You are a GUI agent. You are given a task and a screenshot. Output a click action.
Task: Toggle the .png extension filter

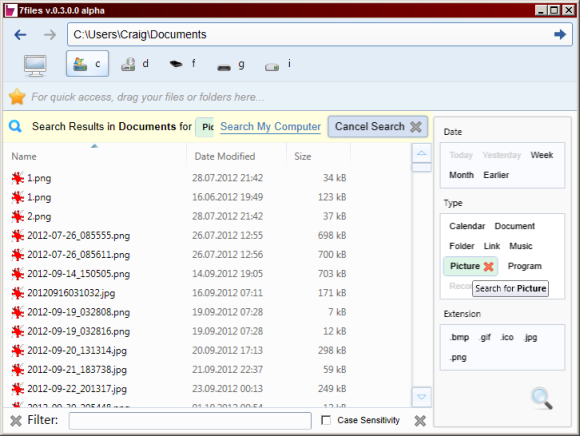458,357
